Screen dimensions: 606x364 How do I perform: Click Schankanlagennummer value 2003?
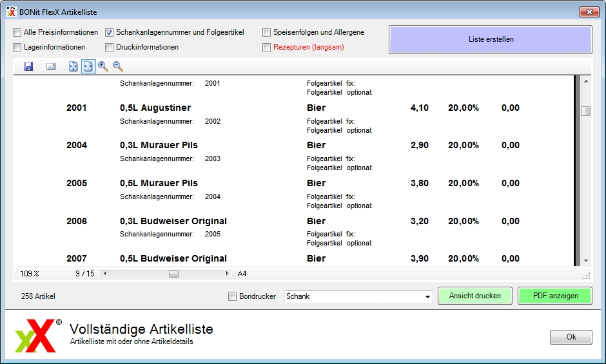213,159
